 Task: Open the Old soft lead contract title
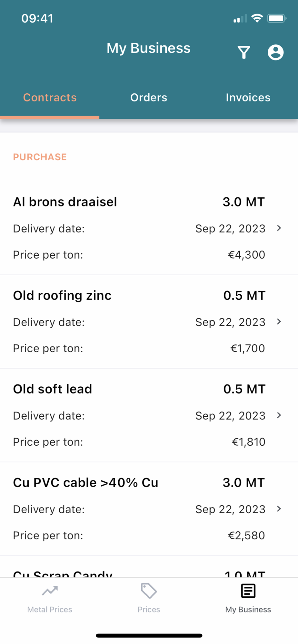[53, 389]
